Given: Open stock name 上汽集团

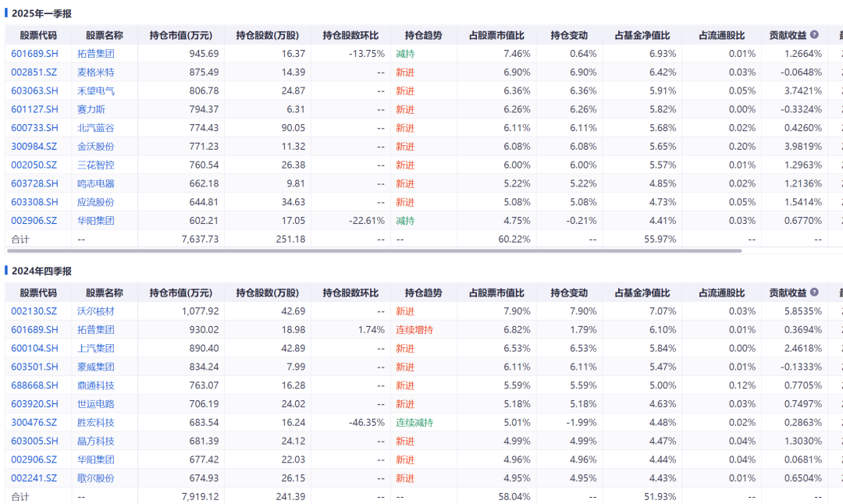Looking at the screenshot, I should [96, 348].
